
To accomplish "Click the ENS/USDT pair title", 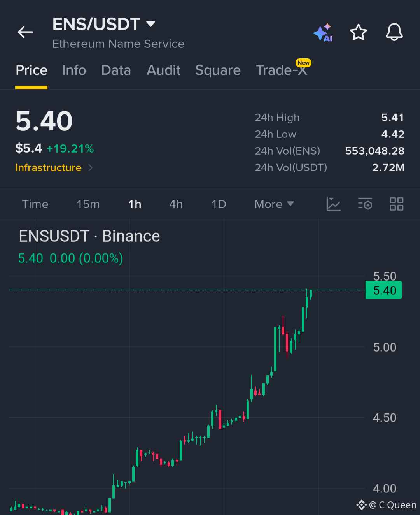I will click(96, 24).
